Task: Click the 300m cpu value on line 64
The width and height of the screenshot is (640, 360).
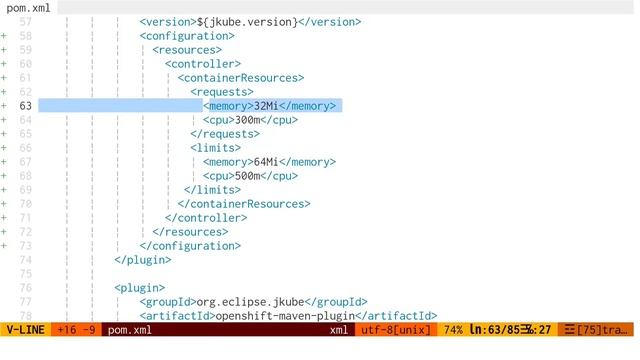Action: coord(247,120)
